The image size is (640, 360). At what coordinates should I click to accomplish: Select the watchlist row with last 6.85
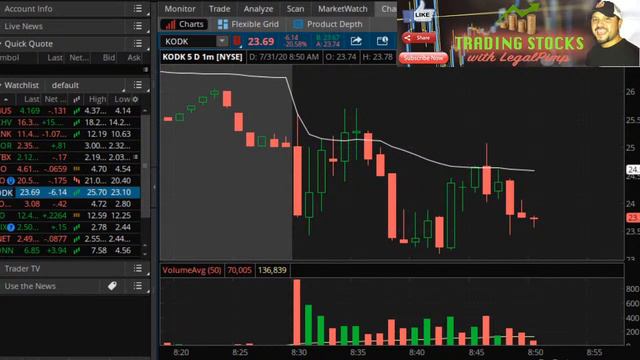coord(70,250)
